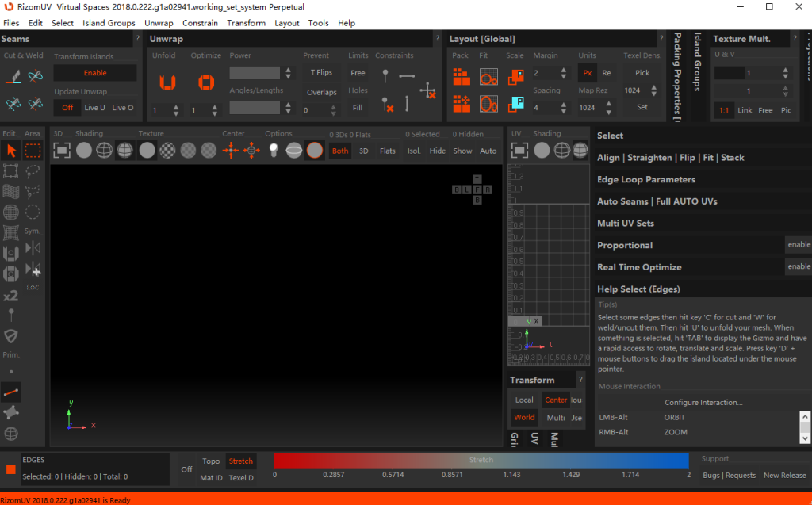Click the F face of the view cube
The width and height of the screenshot is (812, 505).
tap(477, 189)
